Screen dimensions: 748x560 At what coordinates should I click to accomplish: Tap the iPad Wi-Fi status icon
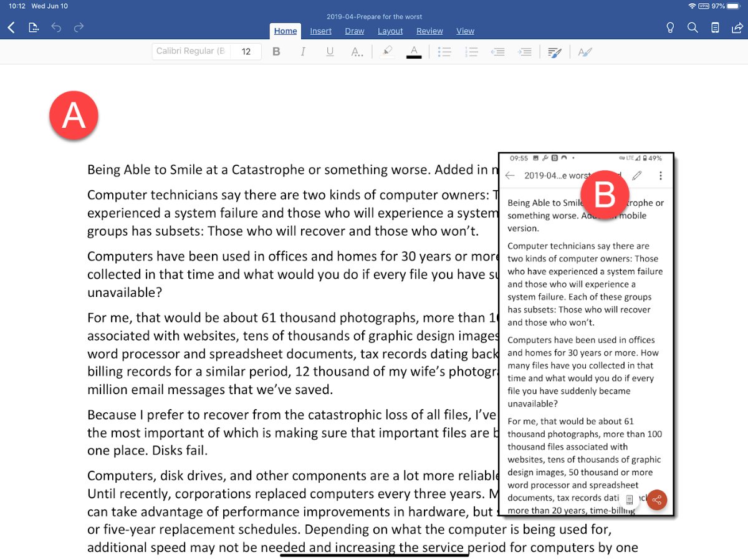[692, 6]
